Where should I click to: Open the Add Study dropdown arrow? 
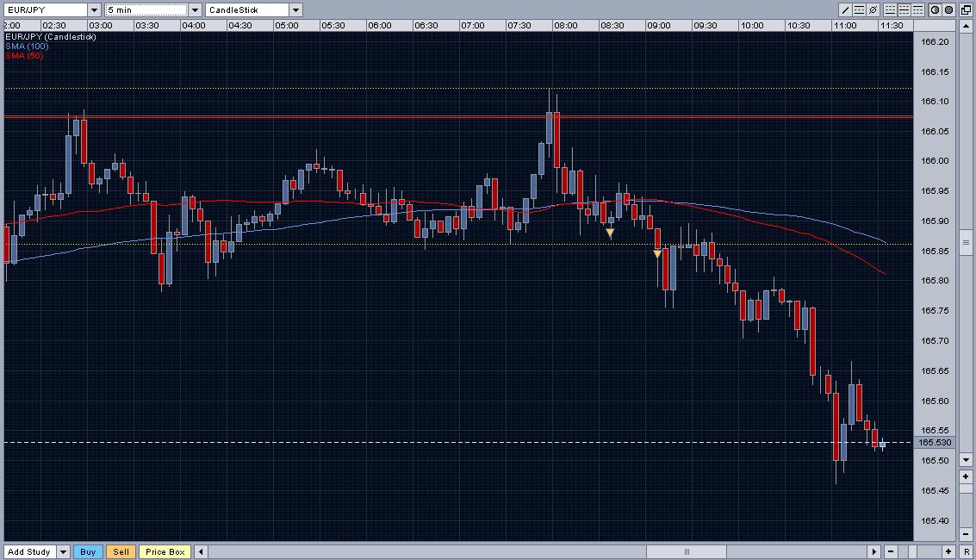pos(63,552)
